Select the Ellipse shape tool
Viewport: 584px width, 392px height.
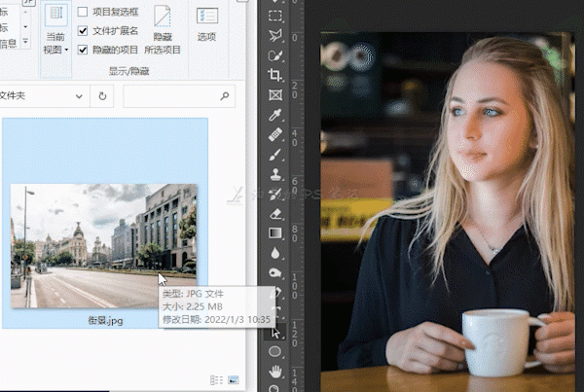pos(275,352)
